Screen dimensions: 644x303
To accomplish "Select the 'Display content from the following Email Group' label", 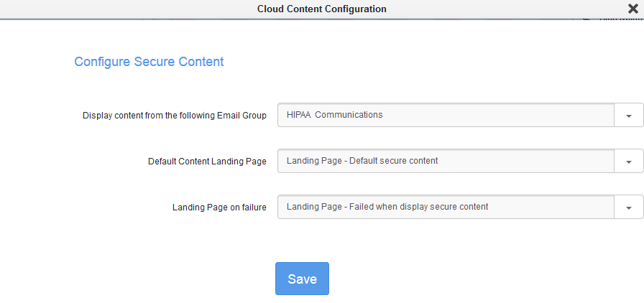I will (x=175, y=116).
